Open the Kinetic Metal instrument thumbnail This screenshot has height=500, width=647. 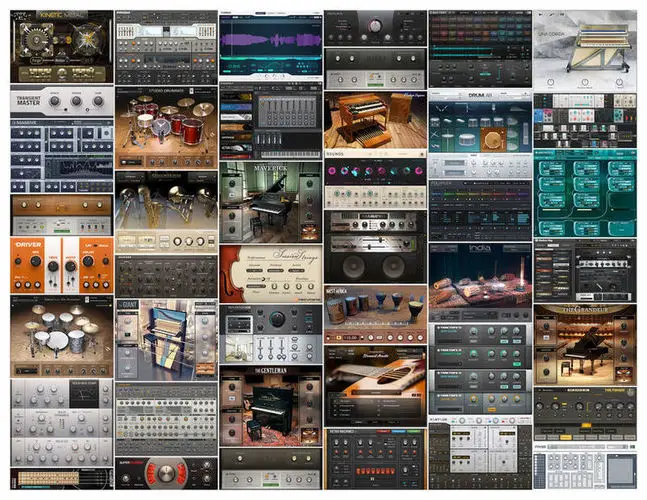pos(61,47)
